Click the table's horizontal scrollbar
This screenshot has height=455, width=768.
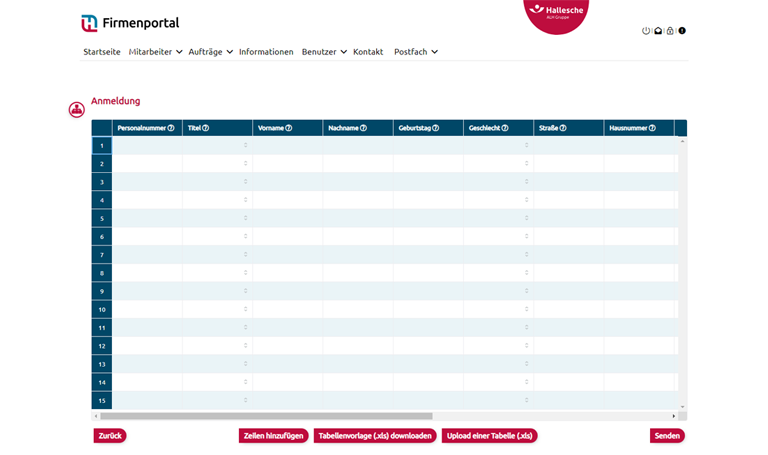pyautogui.click(x=266, y=416)
